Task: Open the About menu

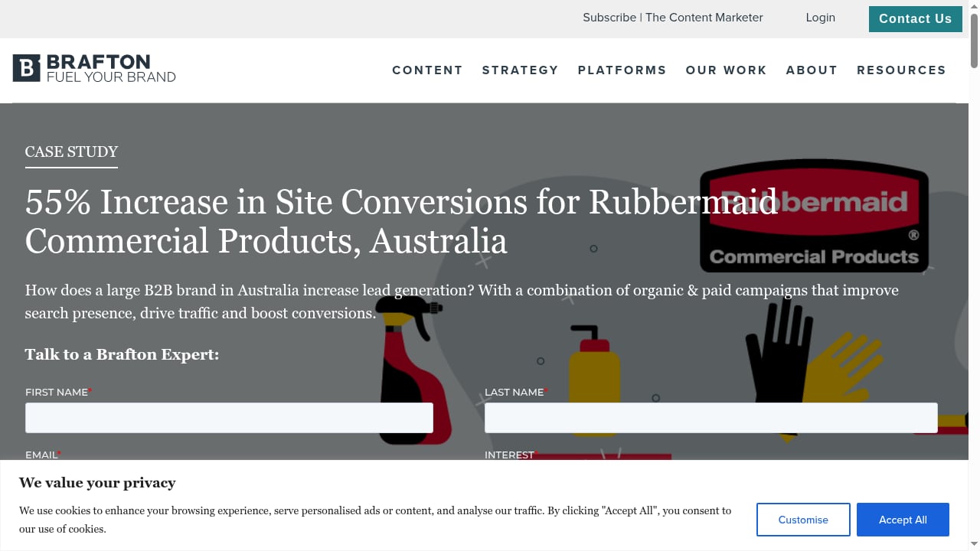Action: (x=812, y=70)
